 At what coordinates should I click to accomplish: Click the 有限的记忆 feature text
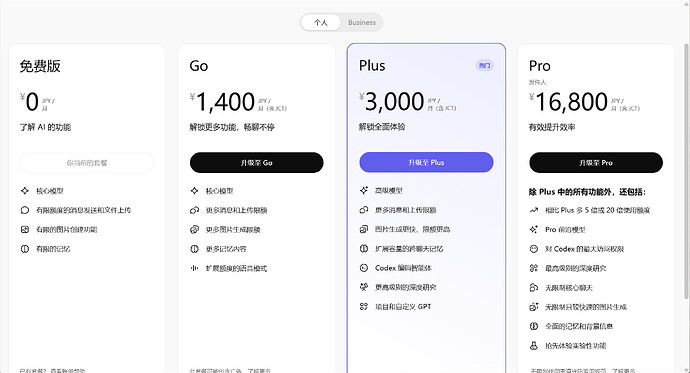(x=53, y=249)
